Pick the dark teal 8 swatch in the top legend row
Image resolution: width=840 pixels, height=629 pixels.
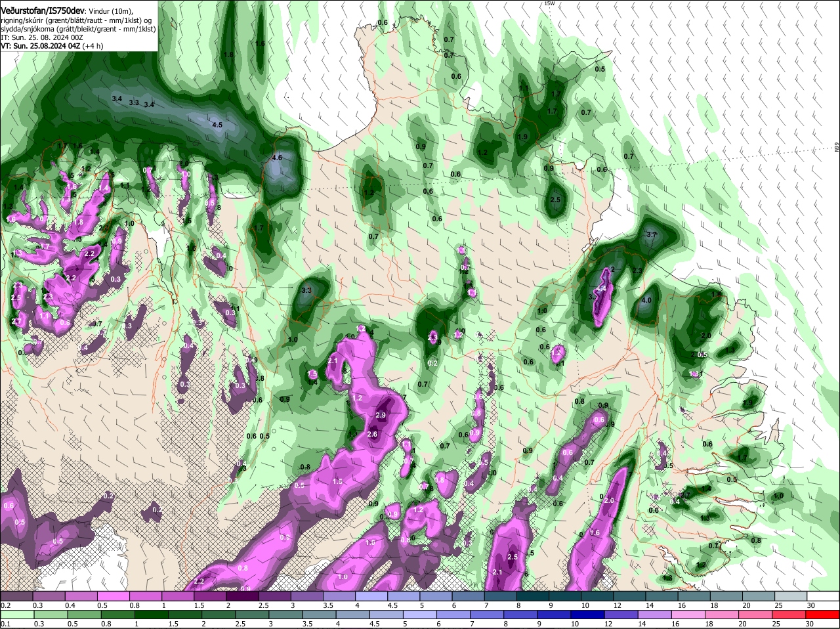[x=533, y=596]
